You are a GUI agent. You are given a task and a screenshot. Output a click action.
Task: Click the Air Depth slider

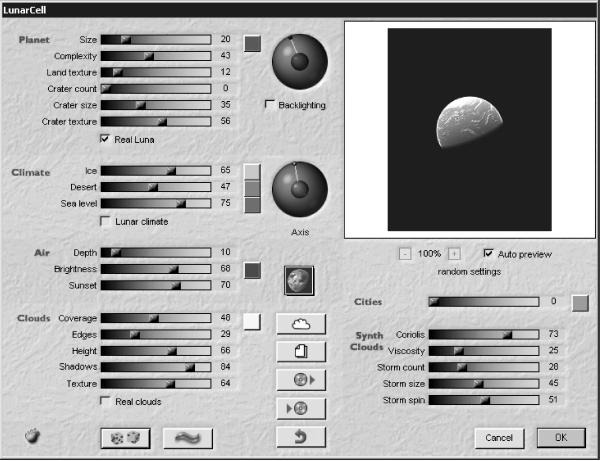click(156, 252)
